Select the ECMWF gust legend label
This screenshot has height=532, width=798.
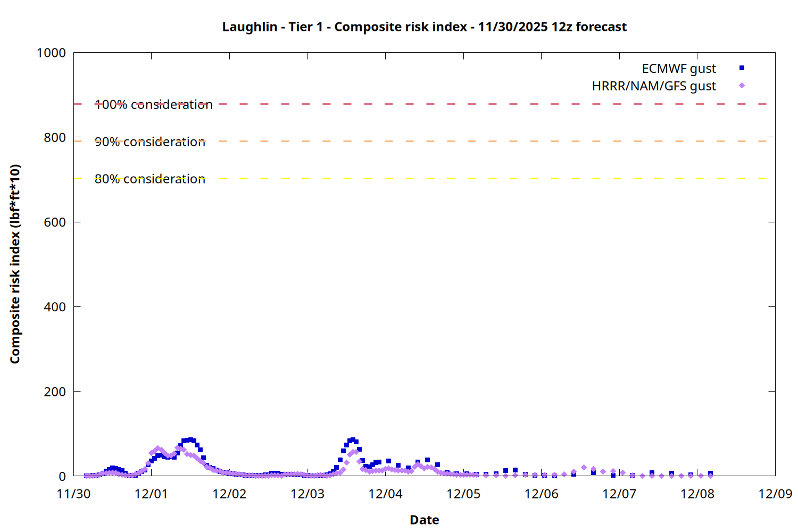678,69
